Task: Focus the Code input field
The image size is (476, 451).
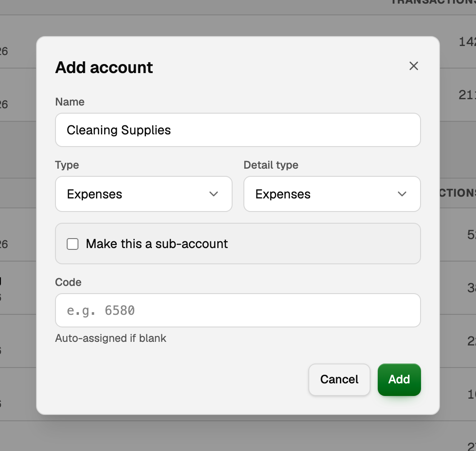Action: 238,310
